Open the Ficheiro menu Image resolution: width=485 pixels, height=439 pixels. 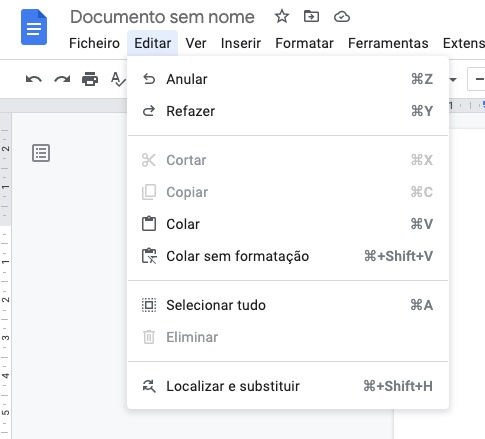tap(94, 43)
